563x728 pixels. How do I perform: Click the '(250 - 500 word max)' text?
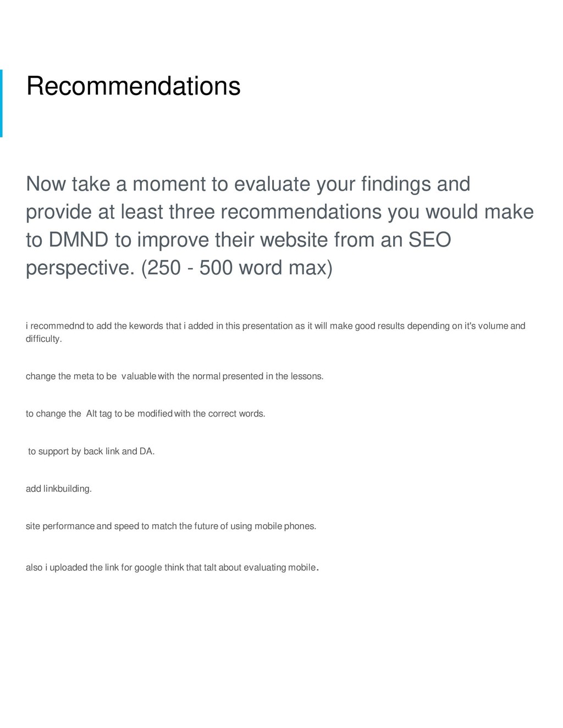click(237, 268)
